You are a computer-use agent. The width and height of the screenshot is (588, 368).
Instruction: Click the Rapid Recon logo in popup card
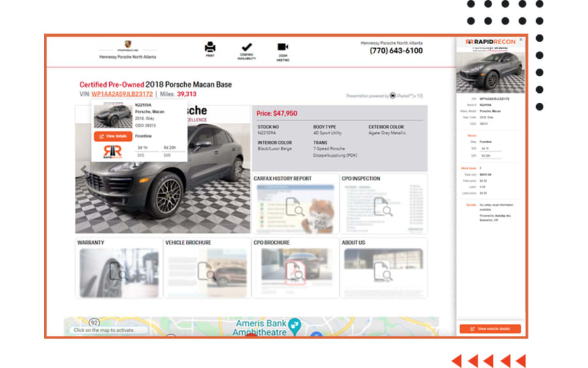pyautogui.click(x=112, y=152)
